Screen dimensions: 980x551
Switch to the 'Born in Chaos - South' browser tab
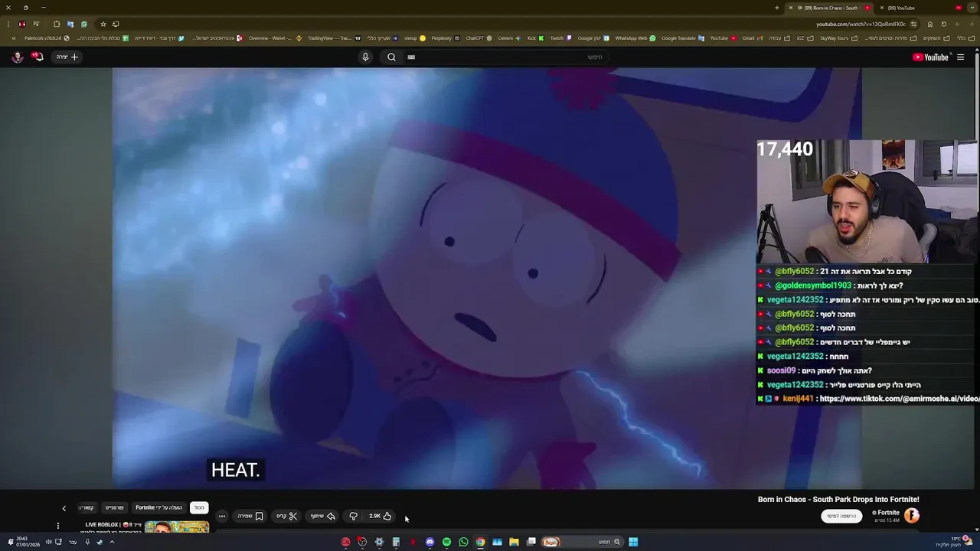coord(831,8)
